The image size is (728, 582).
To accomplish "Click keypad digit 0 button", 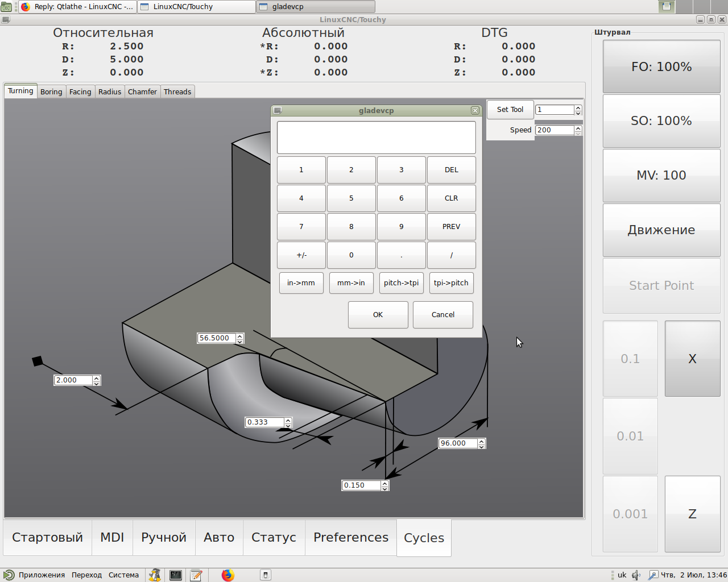I will click(x=351, y=255).
